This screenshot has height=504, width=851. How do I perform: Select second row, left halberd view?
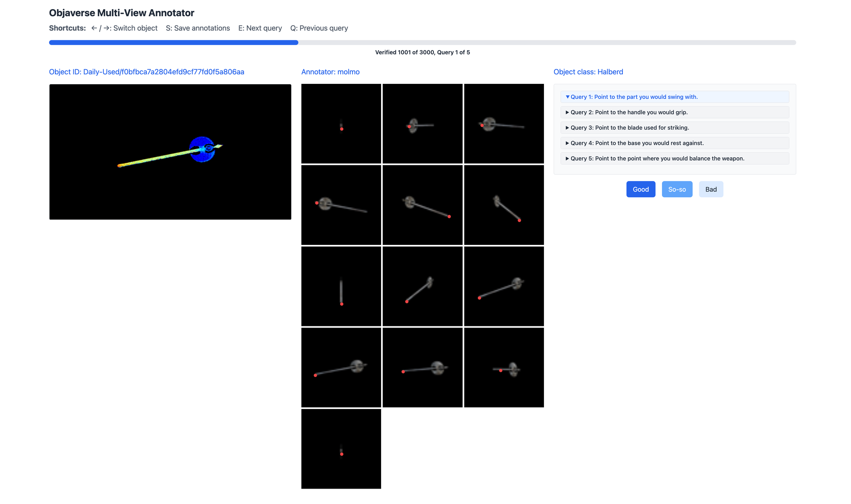pos(341,205)
